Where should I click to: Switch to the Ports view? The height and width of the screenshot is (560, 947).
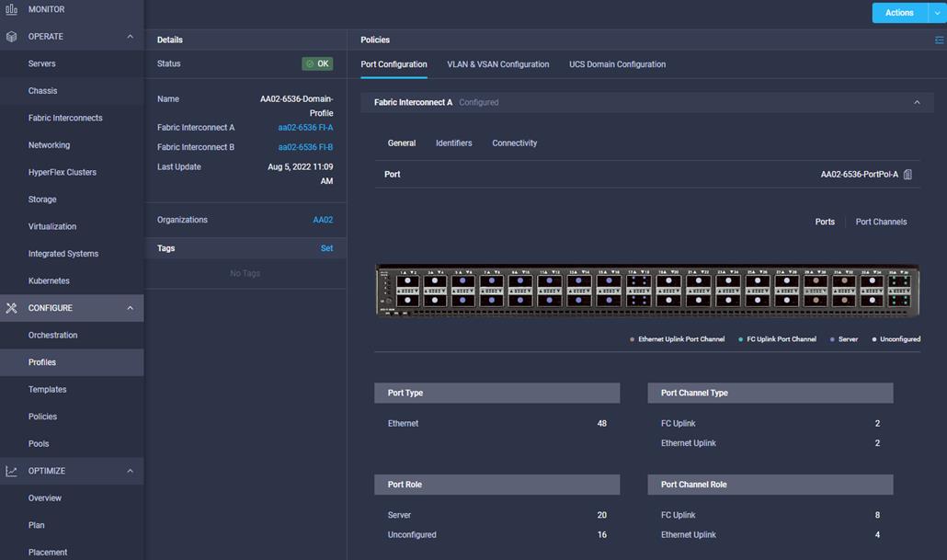[x=825, y=222]
